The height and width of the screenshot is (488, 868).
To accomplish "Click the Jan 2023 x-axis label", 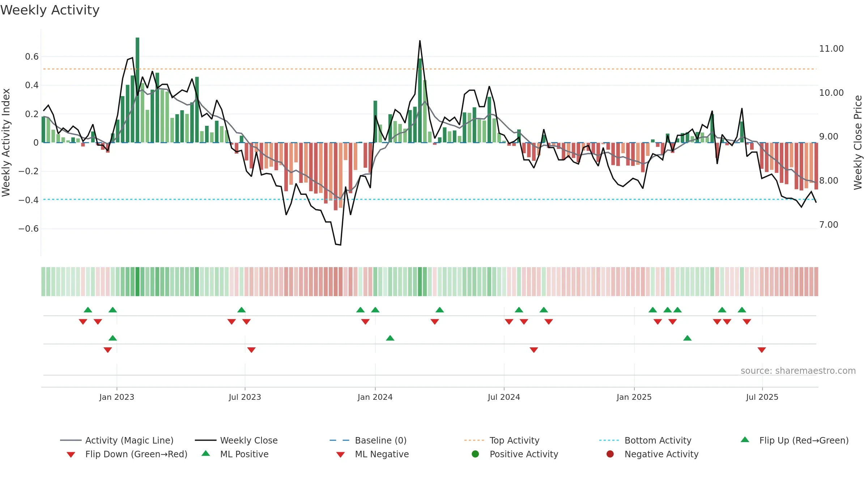I will [117, 397].
